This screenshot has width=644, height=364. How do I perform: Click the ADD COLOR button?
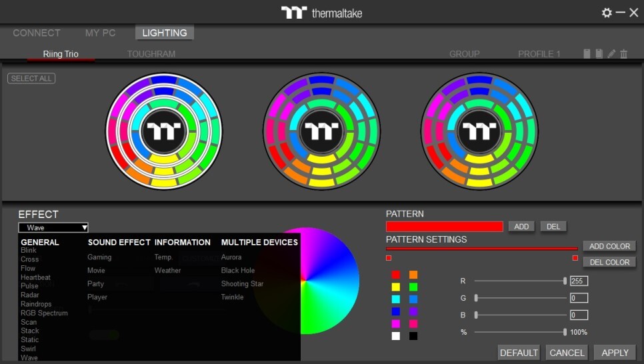tap(609, 246)
